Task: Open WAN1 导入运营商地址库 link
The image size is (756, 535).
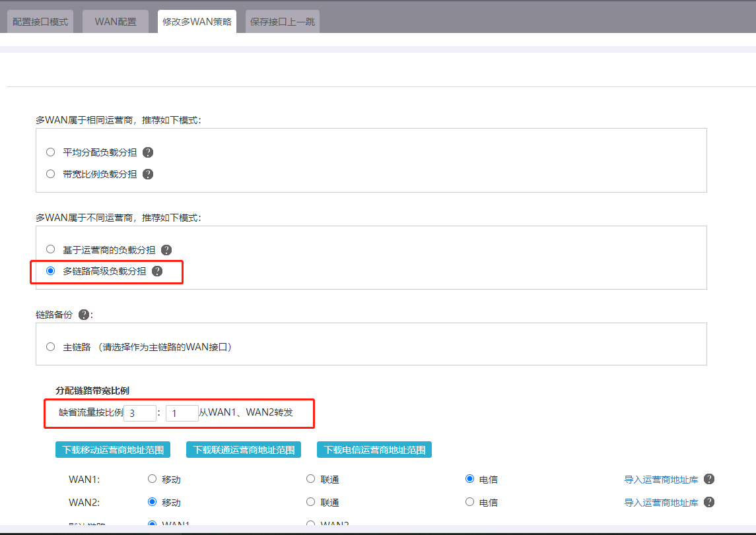Action: click(x=661, y=480)
